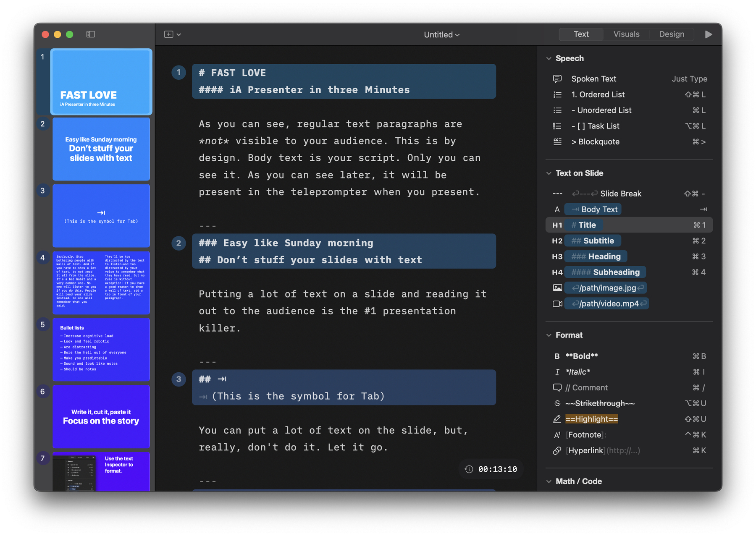Select slide 3 Tab symbol thumbnail
756x536 pixels.
coord(101,216)
